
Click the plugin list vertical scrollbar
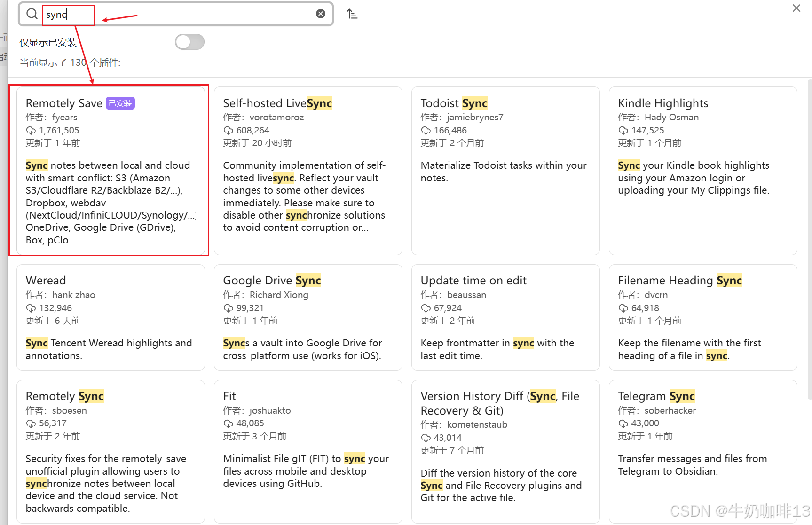pyautogui.click(x=809, y=240)
